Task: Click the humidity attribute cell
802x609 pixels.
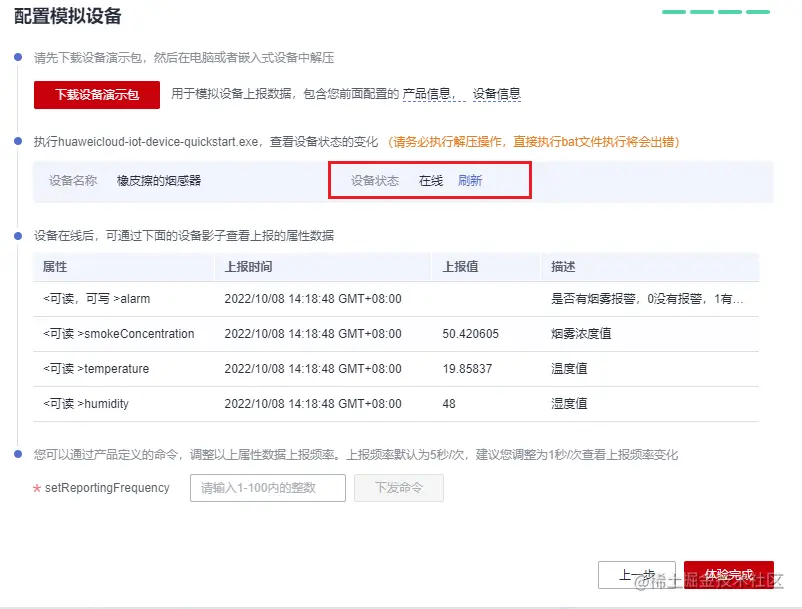Action: [86, 404]
